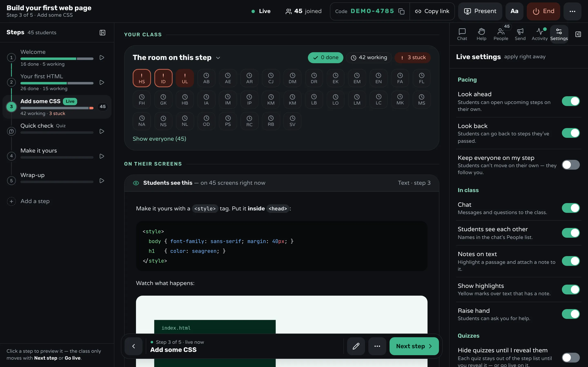This screenshot has height=367, width=588.
Task: Preview the Welcome step play icon
Action: click(x=102, y=57)
